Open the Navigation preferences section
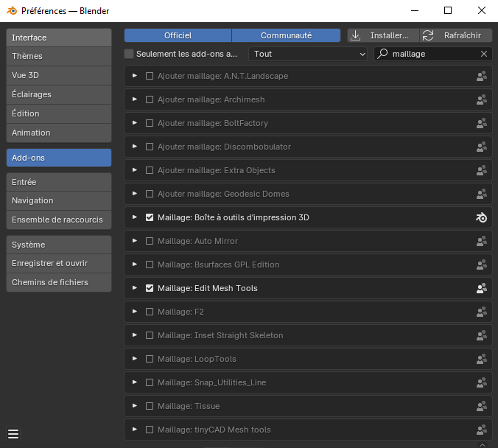This screenshot has height=448, width=498. (59, 201)
